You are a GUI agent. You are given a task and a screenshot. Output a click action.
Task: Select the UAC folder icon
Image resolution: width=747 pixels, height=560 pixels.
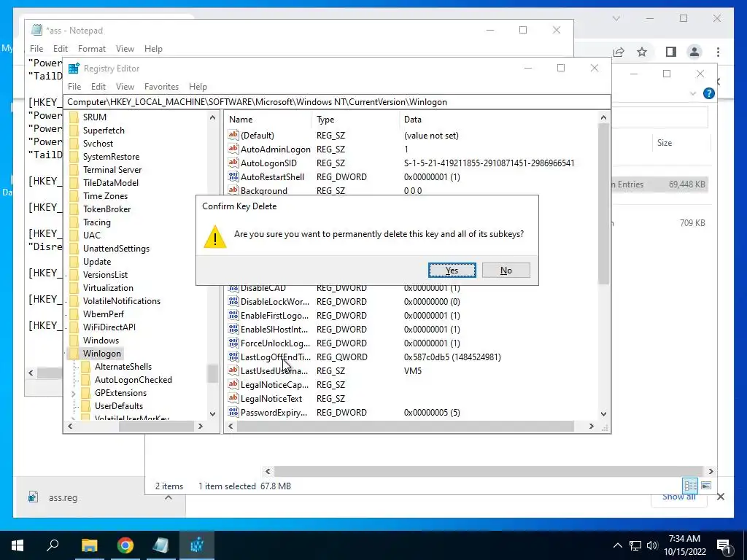pos(74,236)
